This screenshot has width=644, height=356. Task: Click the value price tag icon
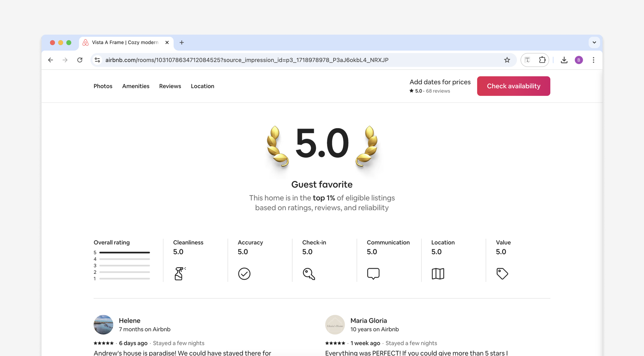coord(503,274)
